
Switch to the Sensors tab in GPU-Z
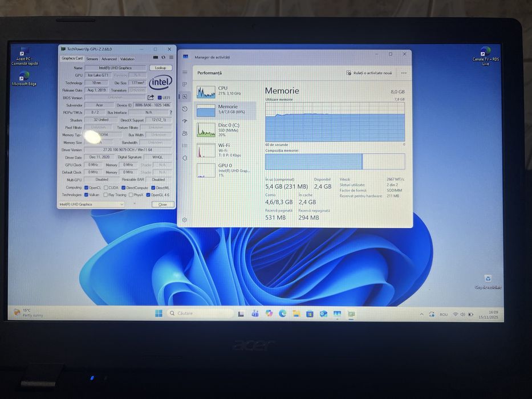(92, 59)
